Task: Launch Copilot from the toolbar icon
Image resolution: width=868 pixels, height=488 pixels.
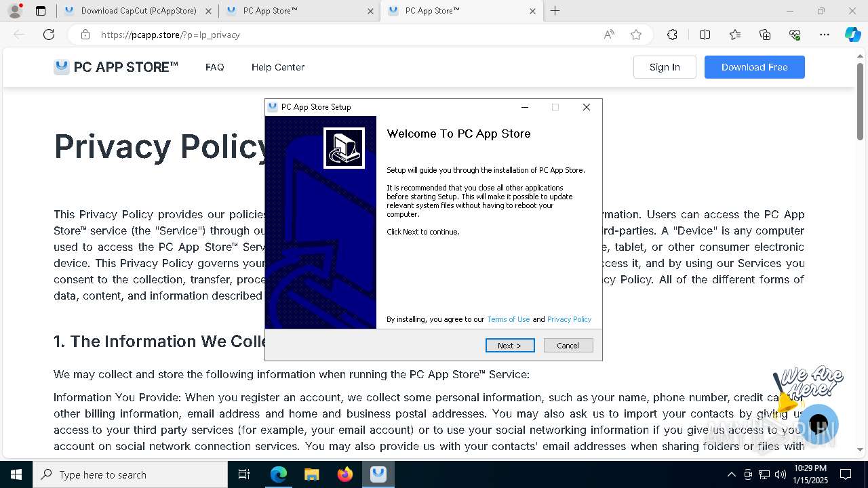Action: pos(852,35)
